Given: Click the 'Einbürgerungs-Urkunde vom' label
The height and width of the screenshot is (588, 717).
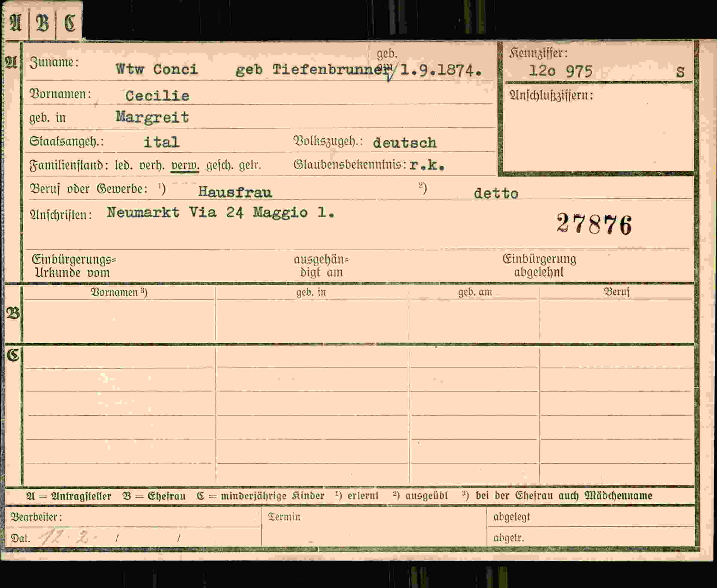Looking at the screenshot, I should (x=74, y=266).
